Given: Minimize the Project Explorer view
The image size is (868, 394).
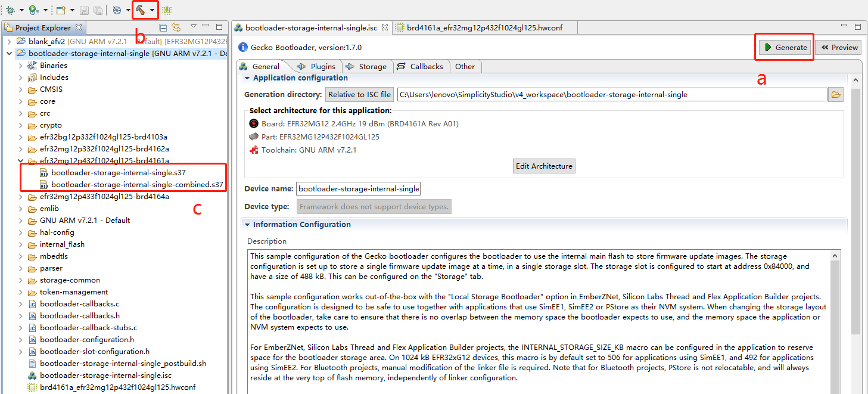Looking at the screenshot, I should tap(206, 26).
